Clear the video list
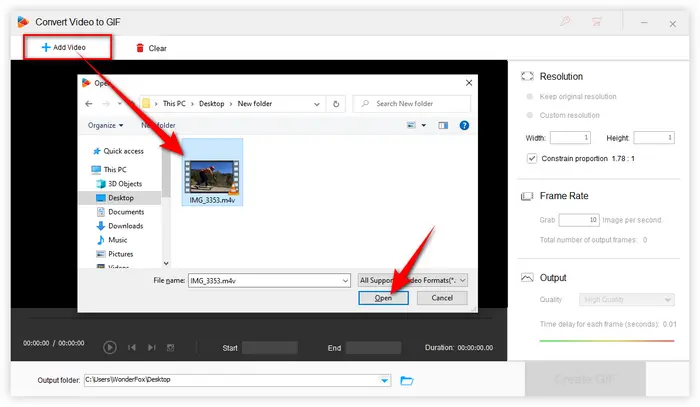This screenshot has height=407, width=700. coord(151,48)
